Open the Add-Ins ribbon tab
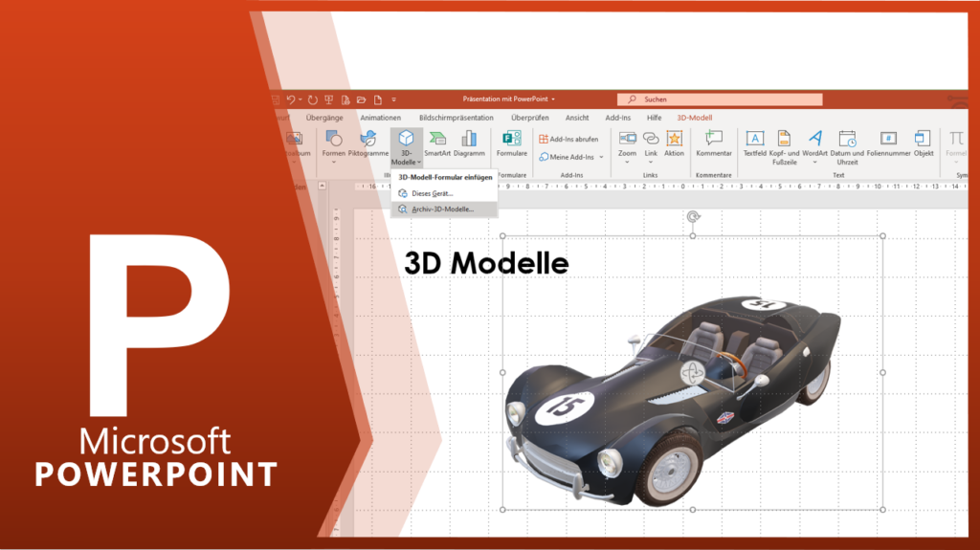980x550 pixels. click(617, 118)
